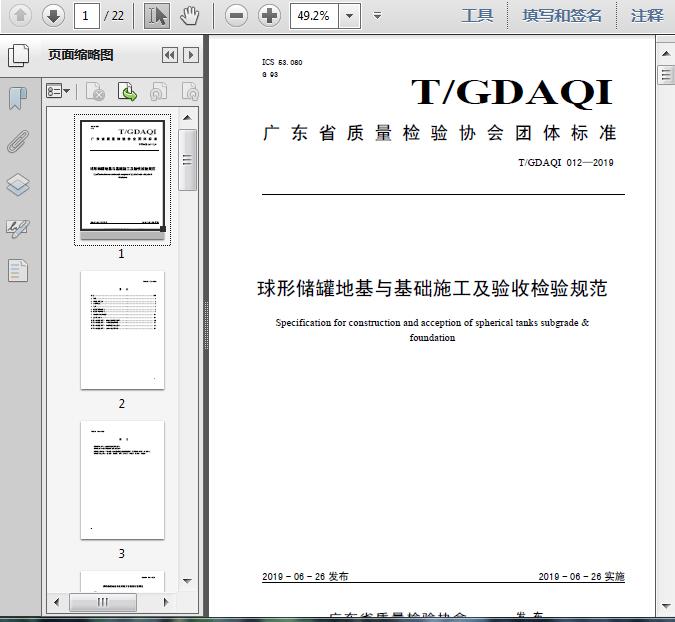Click the 页面缩略图 panel title
This screenshot has height=622, width=675.
81,55
